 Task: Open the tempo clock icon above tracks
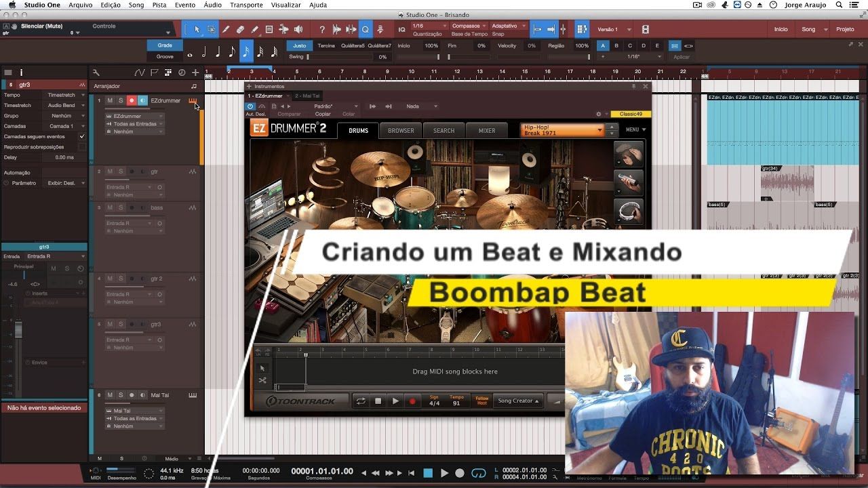[x=182, y=73]
